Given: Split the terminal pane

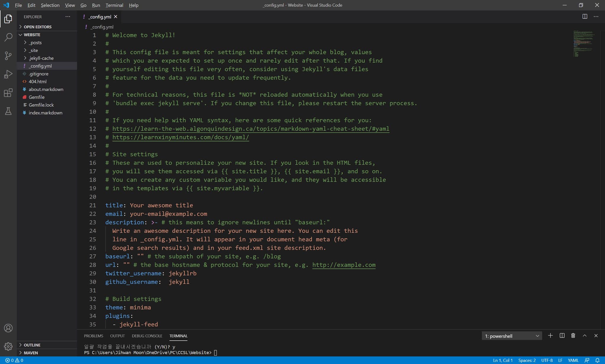Looking at the screenshot, I should pyautogui.click(x=562, y=336).
